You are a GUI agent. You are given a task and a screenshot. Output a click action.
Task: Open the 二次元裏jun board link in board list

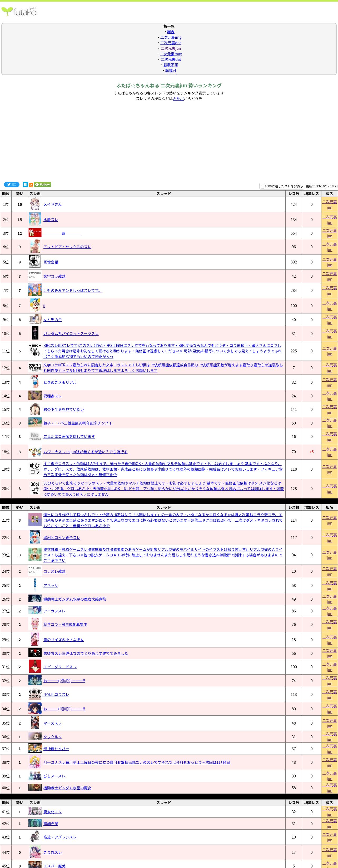171,48
